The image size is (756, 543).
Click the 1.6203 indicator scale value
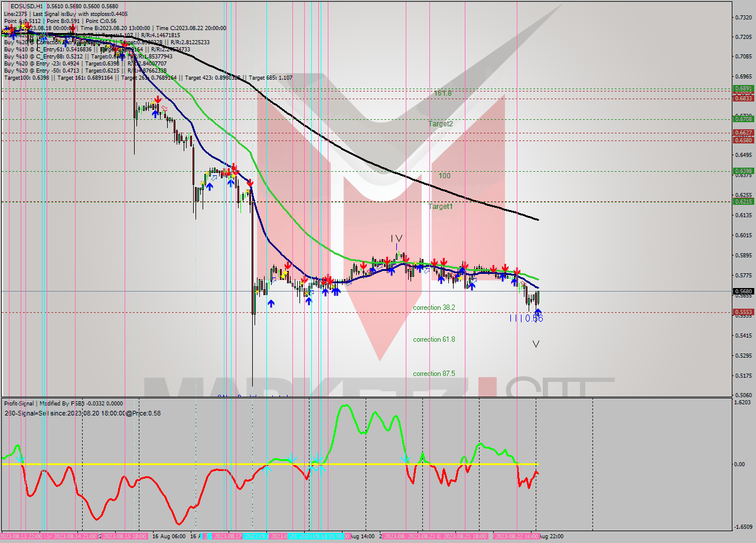(742, 403)
